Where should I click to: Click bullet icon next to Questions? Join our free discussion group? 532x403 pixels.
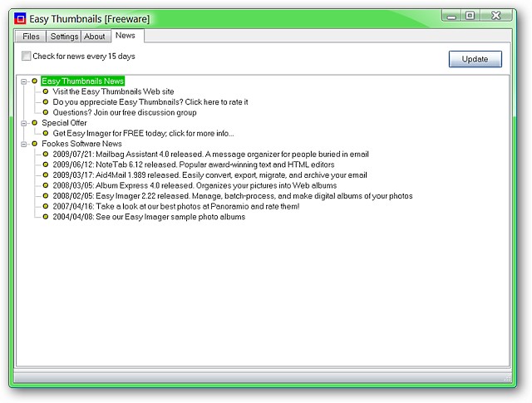point(46,112)
